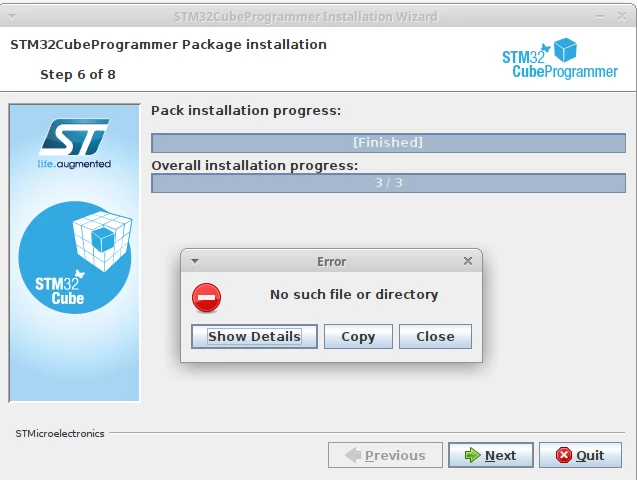The width and height of the screenshot is (637, 480).
Task: Minimize the Installation Wizard window
Action: click(600, 17)
